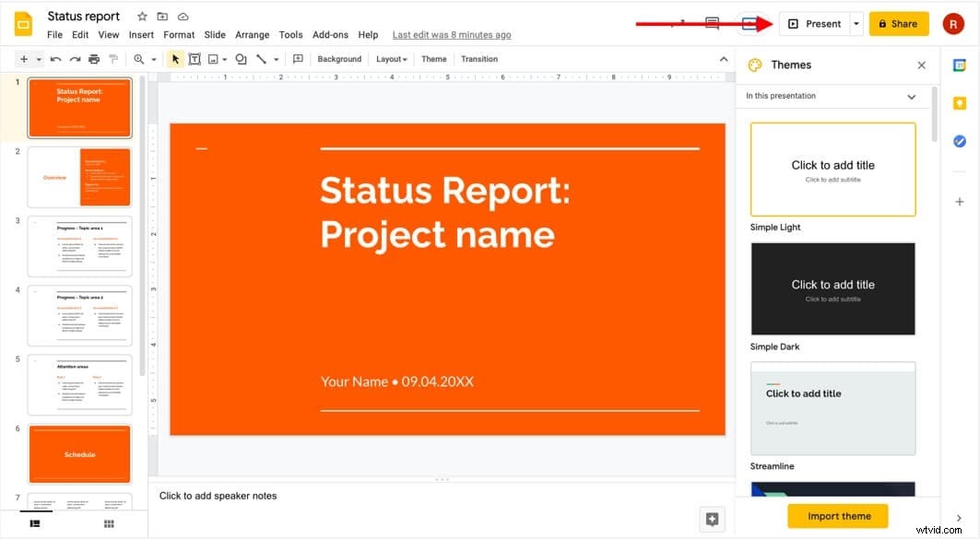
Task: Open the Print icon
Action: 93,58
